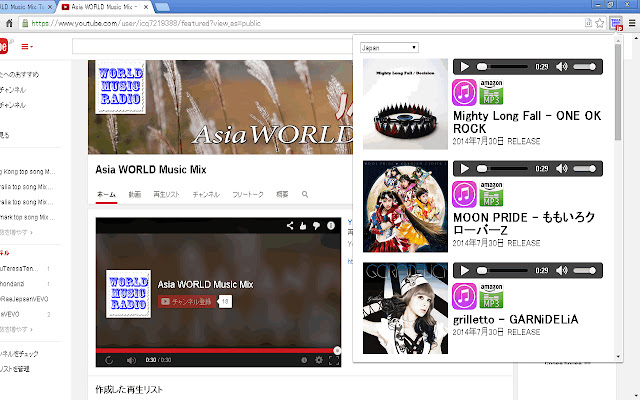This screenshot has width=640, height=400.
Task: Mute the YouTube video player
Action: click(131, 360)
